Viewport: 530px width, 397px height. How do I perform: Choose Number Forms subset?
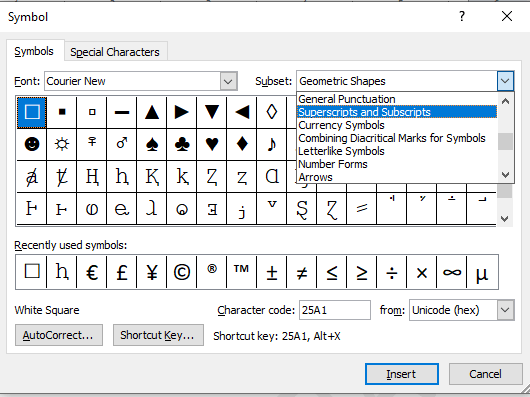(397, 164)
